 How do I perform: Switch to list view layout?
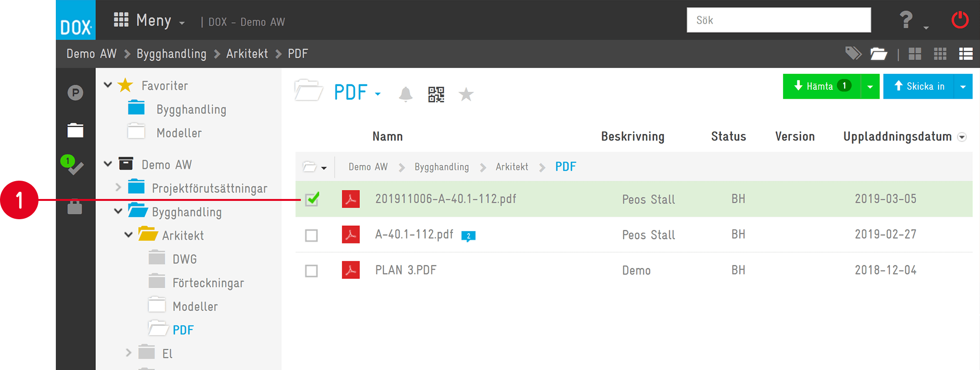point(966,54)
